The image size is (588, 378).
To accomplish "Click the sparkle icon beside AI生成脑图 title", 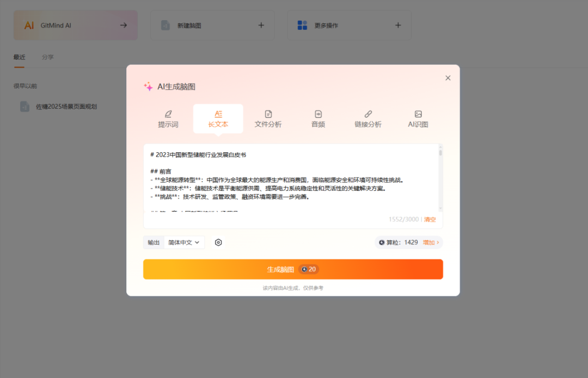I will (x=148, y=86).
